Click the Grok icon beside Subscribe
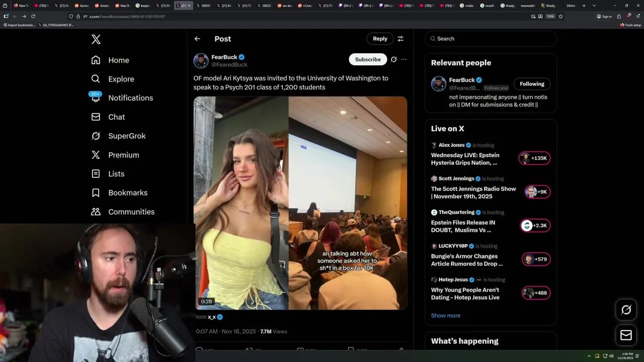This screenshot has height=362, width=644. pyautogui.click(x=393, y=59)
